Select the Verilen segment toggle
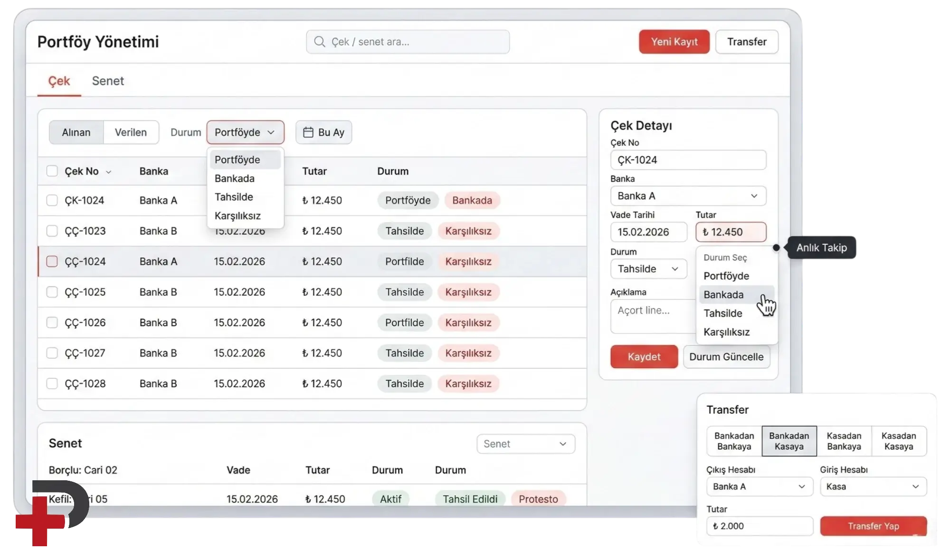This screenshot has width=950, height=560. (x=131, y=132)
